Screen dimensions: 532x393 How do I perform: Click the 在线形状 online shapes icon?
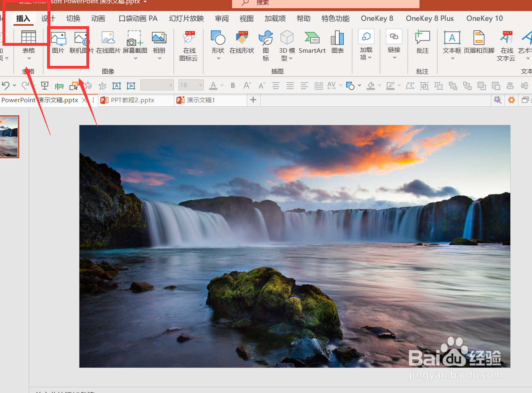click(242, 43)
